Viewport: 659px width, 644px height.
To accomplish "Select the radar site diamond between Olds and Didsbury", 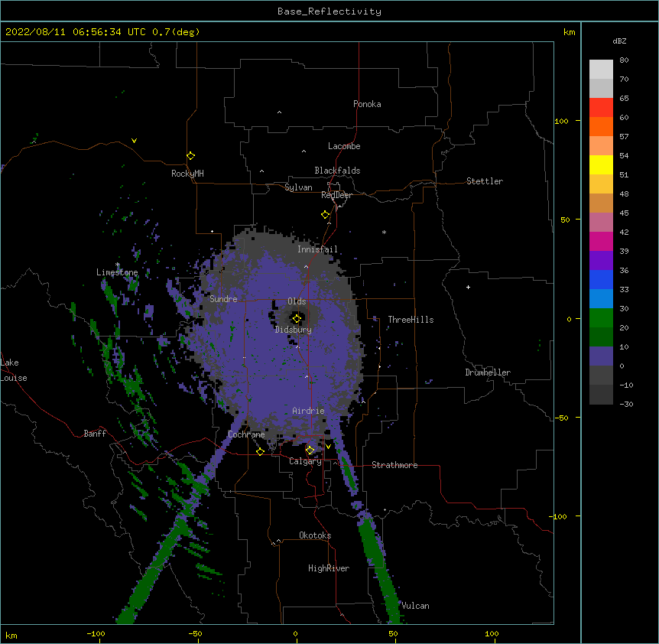I will (297, 319).
